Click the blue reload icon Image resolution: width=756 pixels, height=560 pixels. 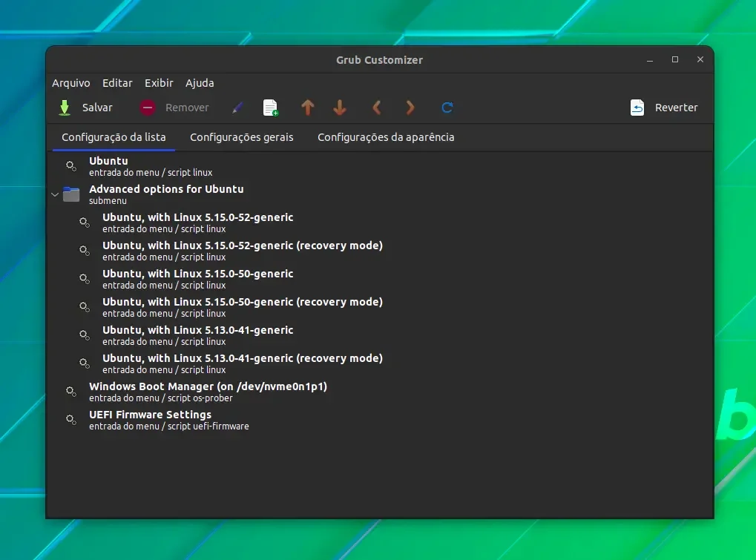click(x=447, y=108)
